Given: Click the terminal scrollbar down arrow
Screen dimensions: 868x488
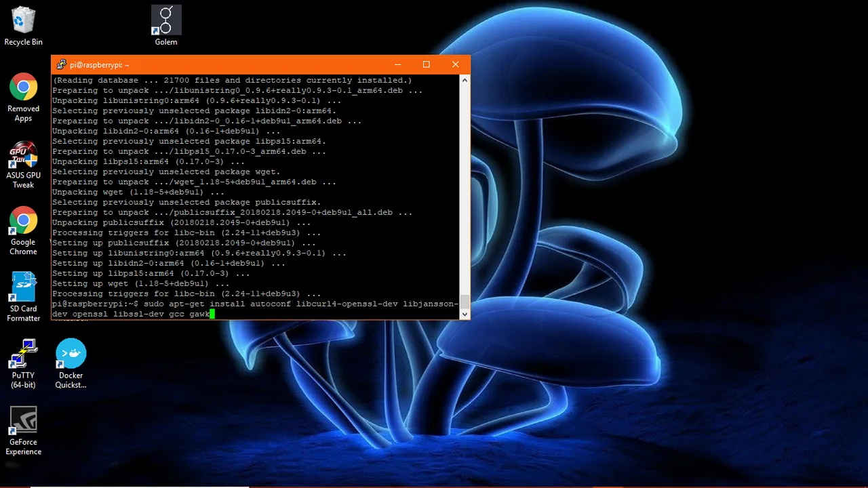Looking at the screenshot, I should click(465, 314).
